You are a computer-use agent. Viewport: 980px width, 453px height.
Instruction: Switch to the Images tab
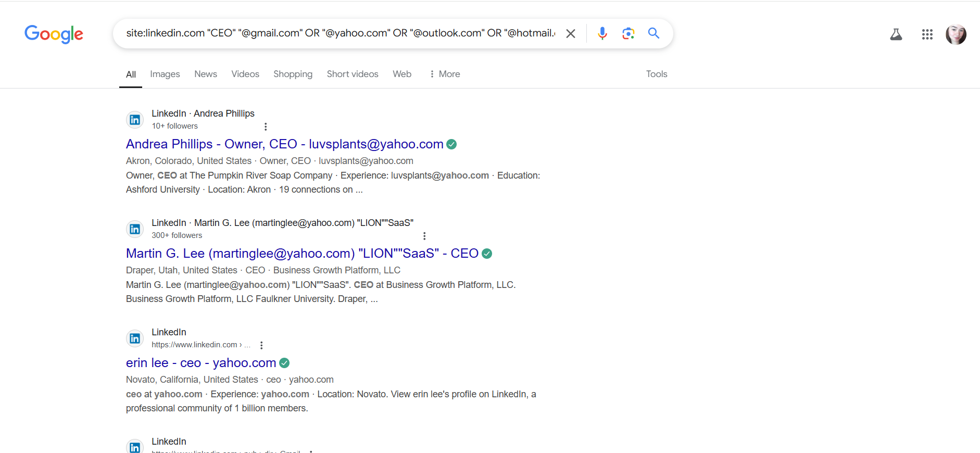pos(165,74)
